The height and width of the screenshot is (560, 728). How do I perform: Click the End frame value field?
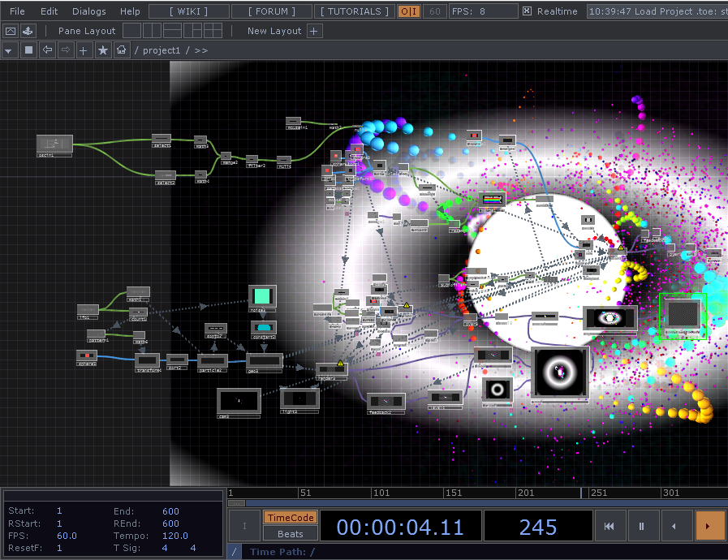169,511
